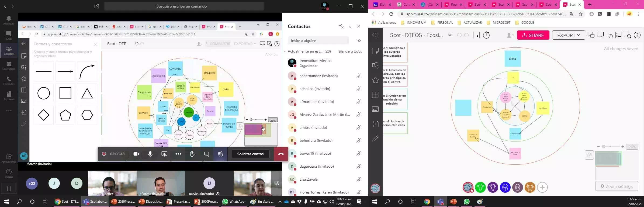The width and height of the screenshot is (644, 207).
Task: Toggle the participants panel in Teams
Action: [220, 154]
